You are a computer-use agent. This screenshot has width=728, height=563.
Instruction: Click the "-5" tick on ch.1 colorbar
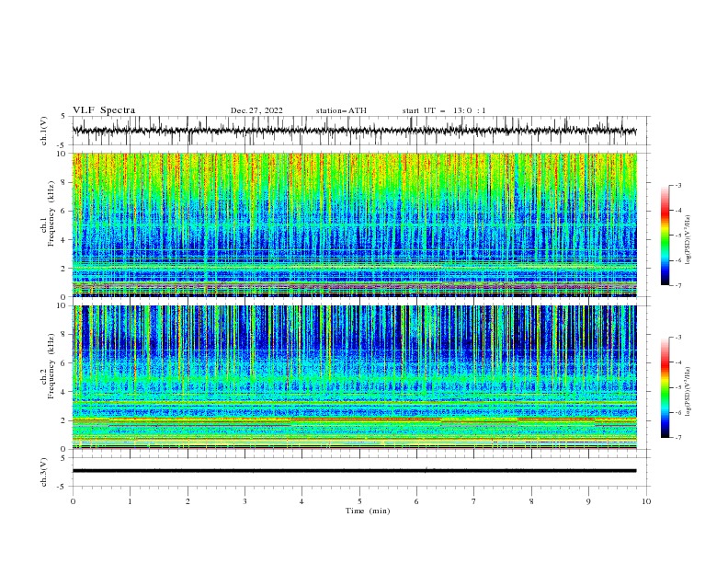pyautogui.click(x=678, y=236)
